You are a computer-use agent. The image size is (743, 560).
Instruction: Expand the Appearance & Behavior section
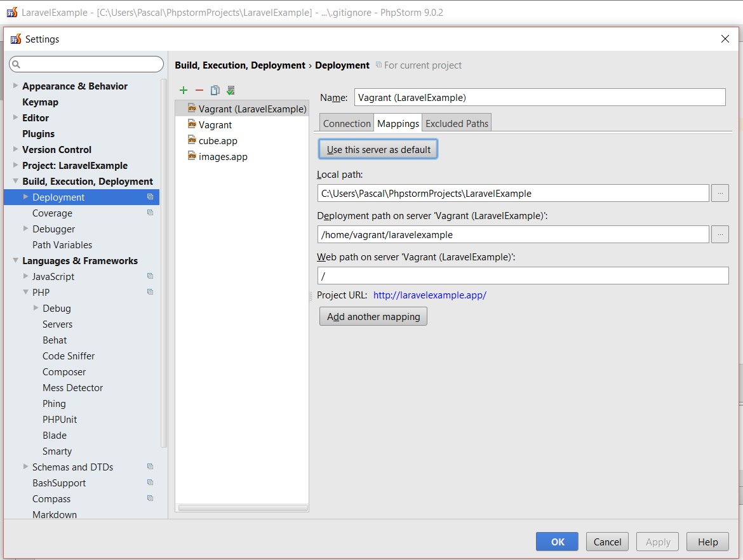(x=15, y=86)
